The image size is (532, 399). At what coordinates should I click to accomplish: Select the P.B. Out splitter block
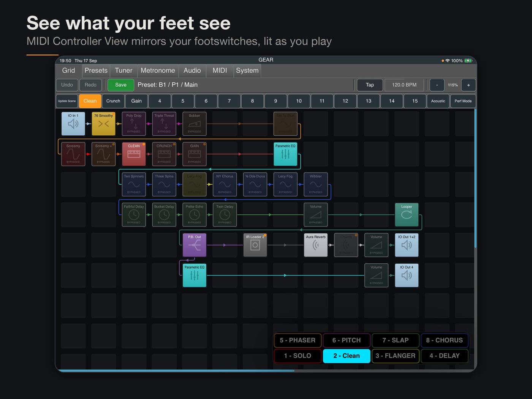point(195,245)
